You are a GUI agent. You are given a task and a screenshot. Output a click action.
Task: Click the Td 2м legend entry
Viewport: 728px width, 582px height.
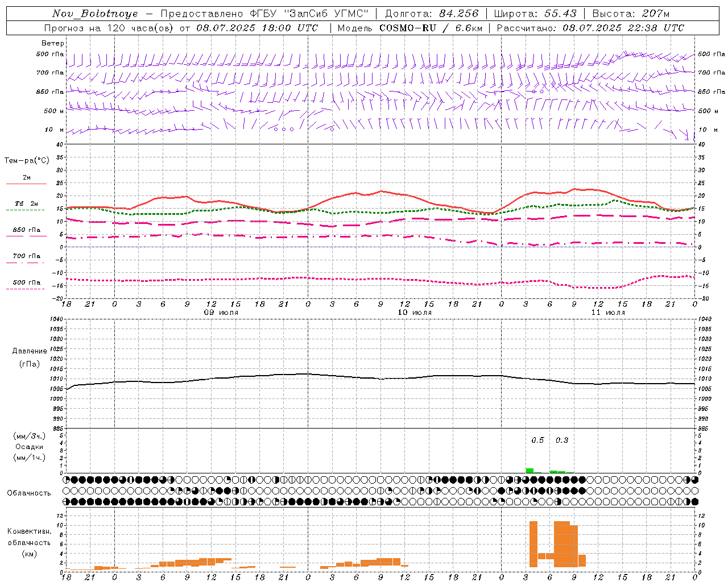[27, 203]
